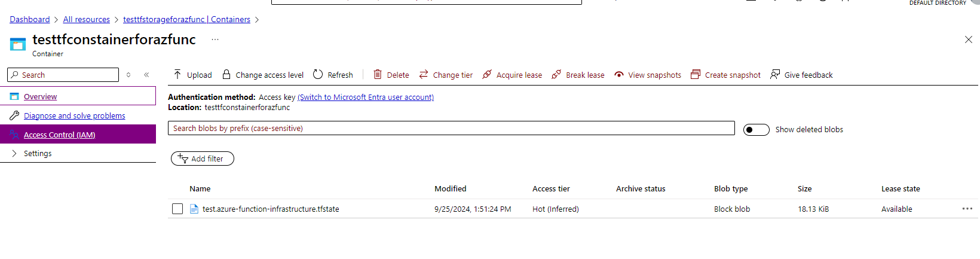This screenshot has height=259, width=980.
Task: Sort by the Access tier column header
Action: tap(551, 188)
